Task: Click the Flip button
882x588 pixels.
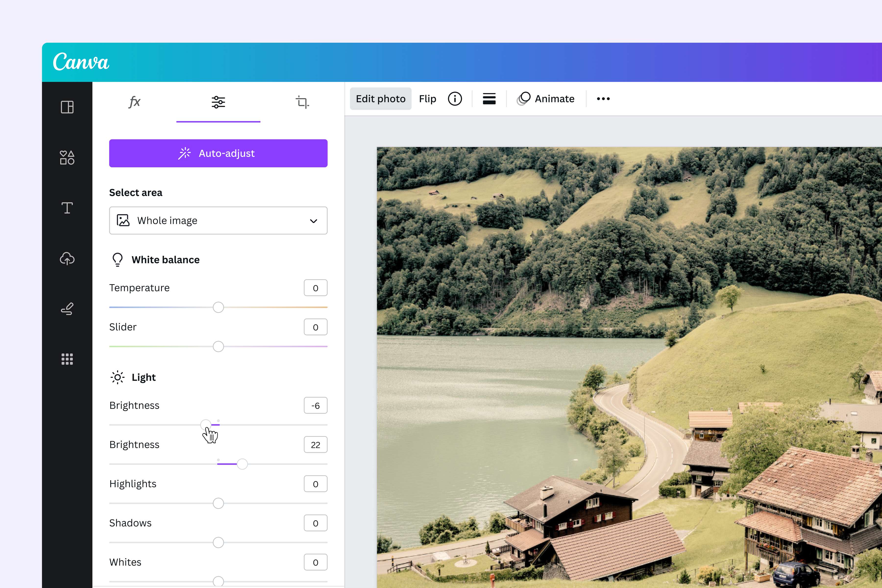Action: coord(428,99)
